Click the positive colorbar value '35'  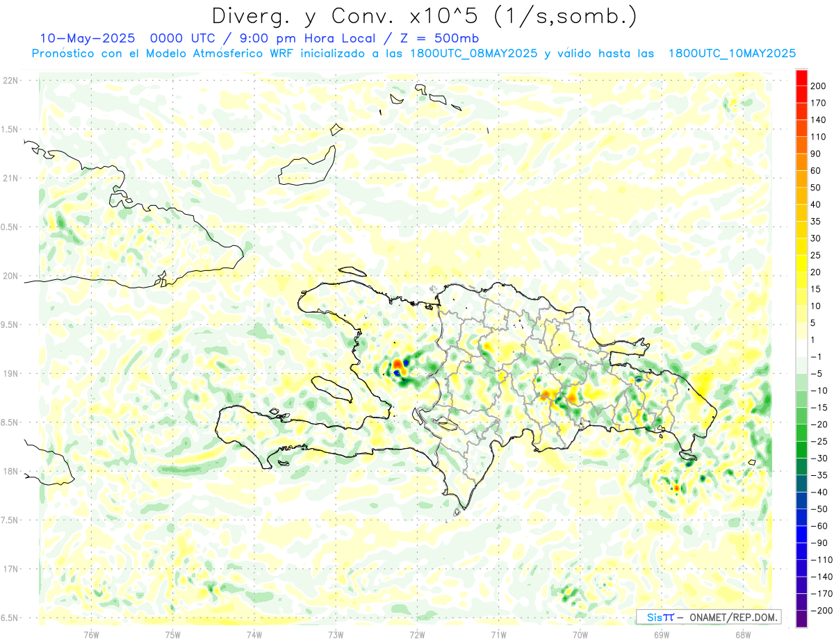point(816,222)
